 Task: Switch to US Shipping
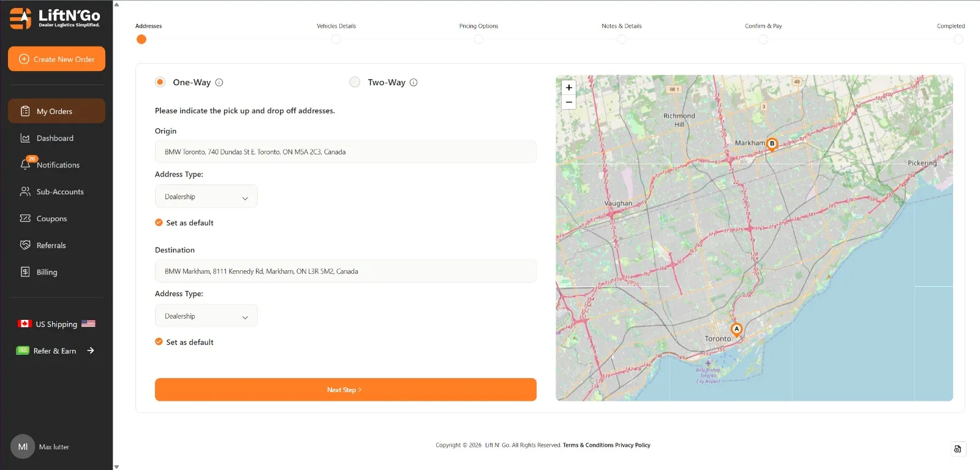[x=56, y=324]
